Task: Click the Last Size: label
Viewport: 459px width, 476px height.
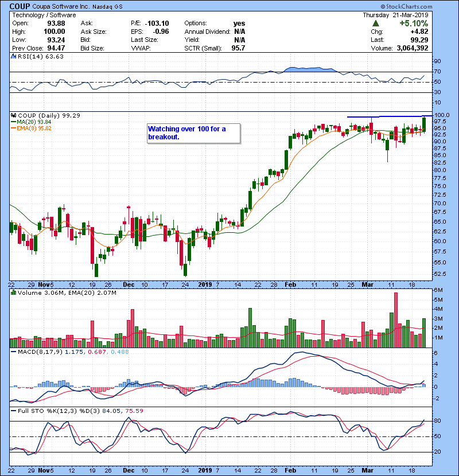Action: 144,40
